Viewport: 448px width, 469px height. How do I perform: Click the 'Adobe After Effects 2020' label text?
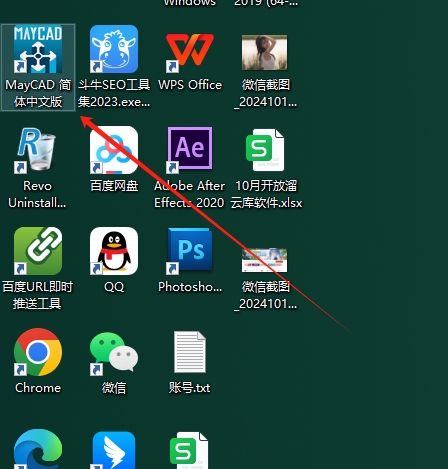189,194
